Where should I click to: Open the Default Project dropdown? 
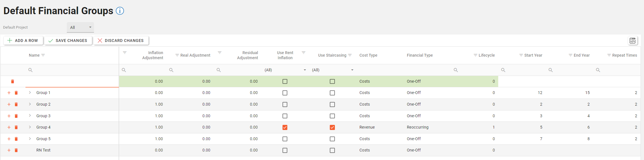(x=80, y=27)
